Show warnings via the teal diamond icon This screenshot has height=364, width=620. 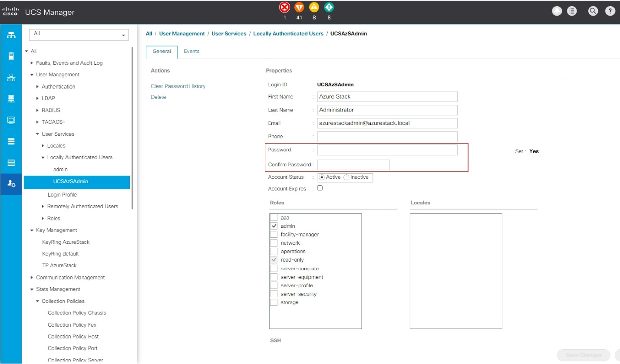coord(329,7)
